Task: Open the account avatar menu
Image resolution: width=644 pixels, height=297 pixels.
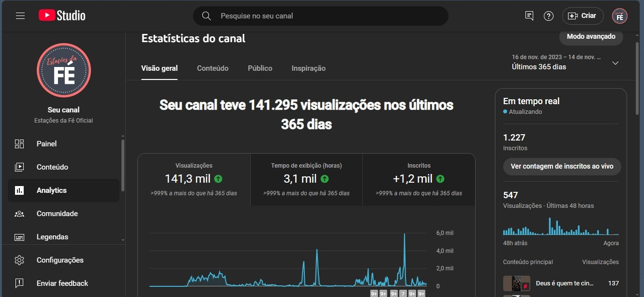Action: (620, 16)
